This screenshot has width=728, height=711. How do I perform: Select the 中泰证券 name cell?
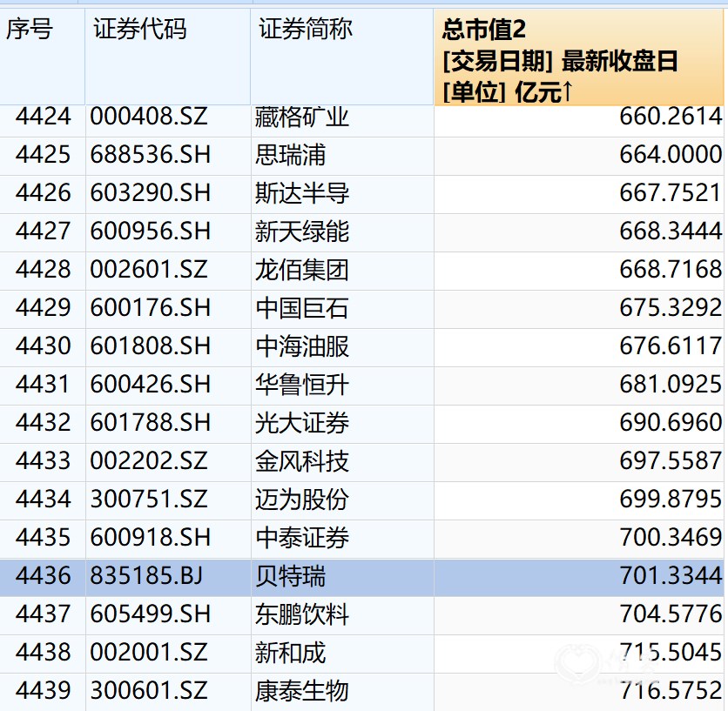(342, 539)
